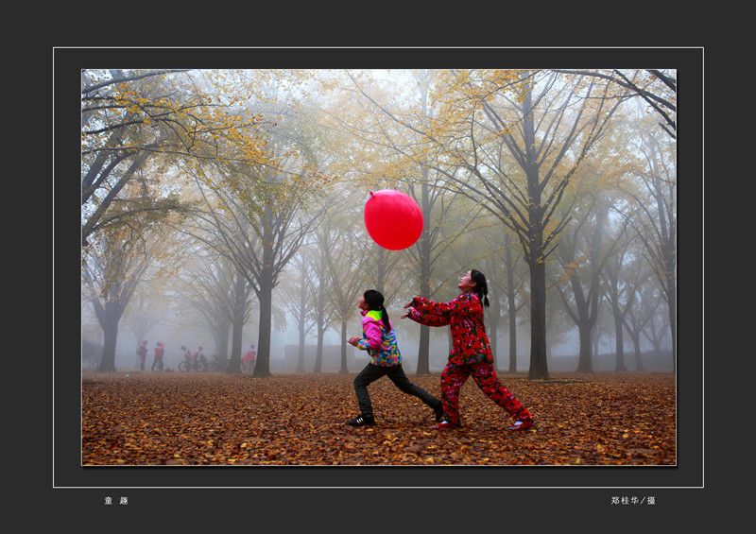756x534 pixels.
Task: Click the girl in the pink jacket
Action: 382,345
